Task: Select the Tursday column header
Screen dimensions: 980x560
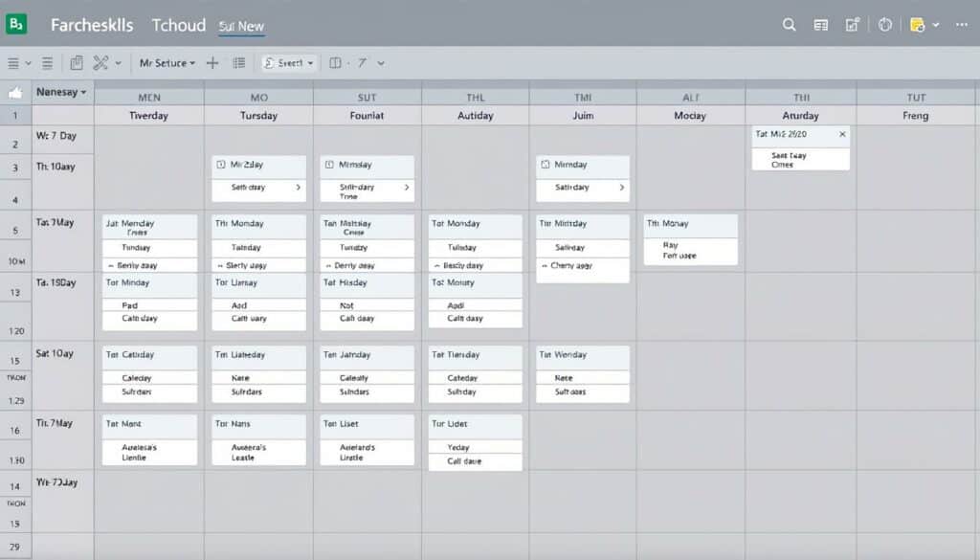Action: click(x=258, y=115)
